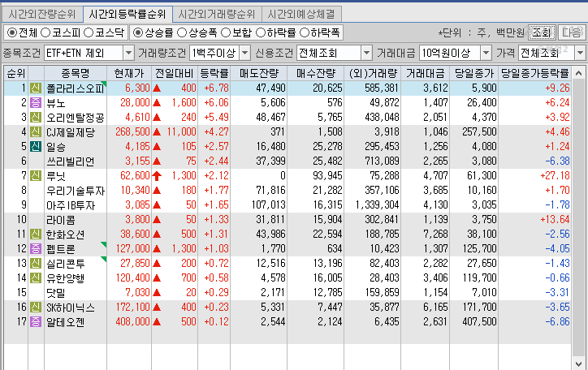Click the 1,339,304 volume of 아주IB투자

tap(378, 205)
